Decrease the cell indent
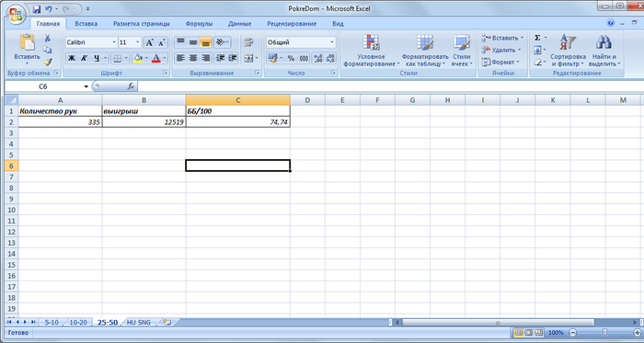Screen dimensions: 644x343 220,58
